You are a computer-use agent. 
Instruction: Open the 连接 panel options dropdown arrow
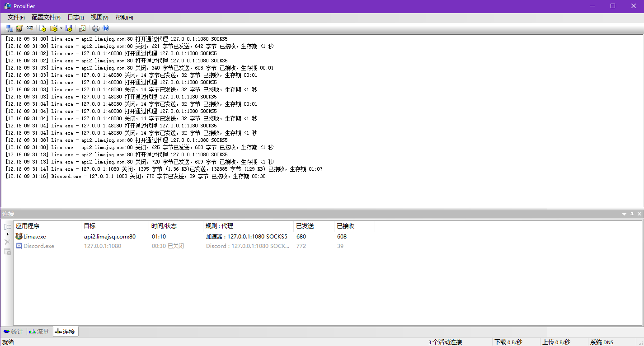pyautogui.click(x=625, y=214)
